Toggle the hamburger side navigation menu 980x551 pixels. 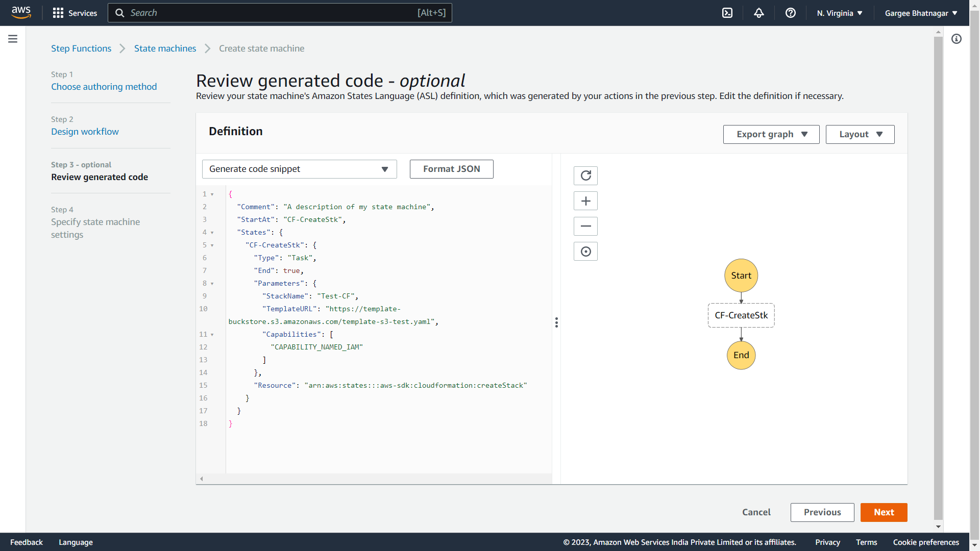pyautogui.click(x=13, y=39)
